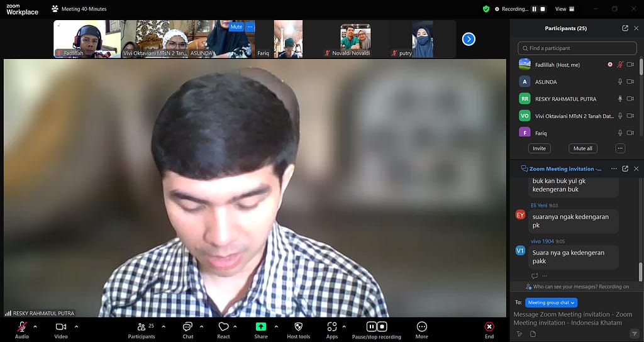Open the Meeting group chat recipient dropdown
644x342 pixels.
coord(551,302)
